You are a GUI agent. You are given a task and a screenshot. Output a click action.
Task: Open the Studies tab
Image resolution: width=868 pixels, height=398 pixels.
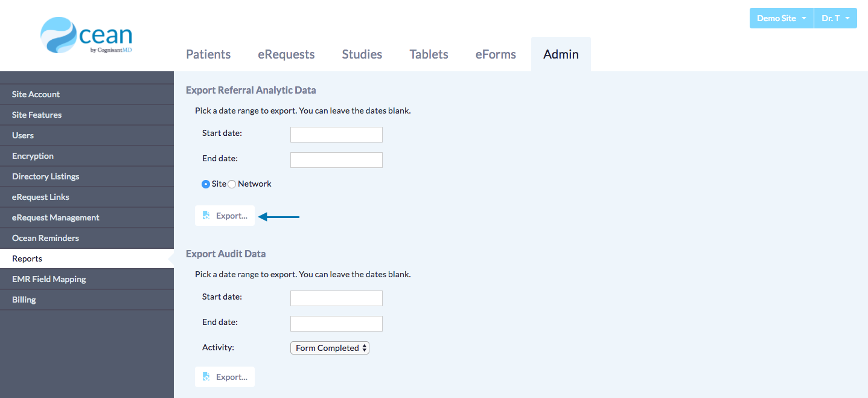(x=362, y=54)
